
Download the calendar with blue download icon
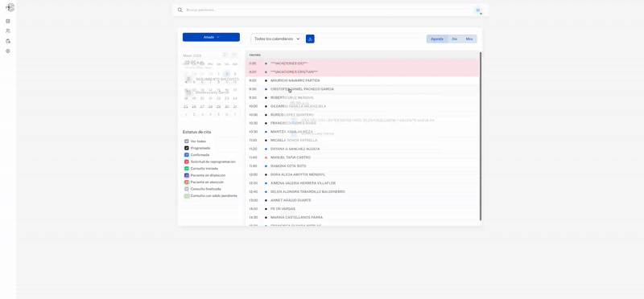[x=310, y=39]
